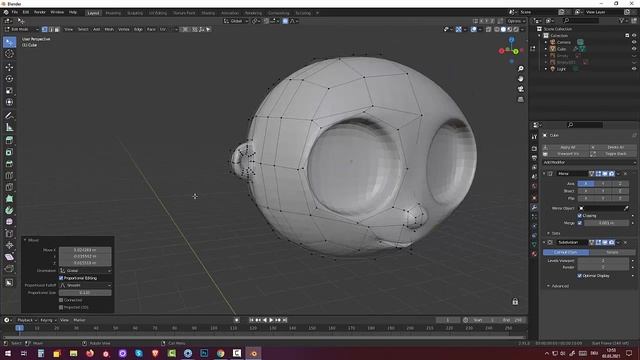Click the outliner search field
Image resolution: width=640 pixels, height=360 pixels.
point(581,20)
